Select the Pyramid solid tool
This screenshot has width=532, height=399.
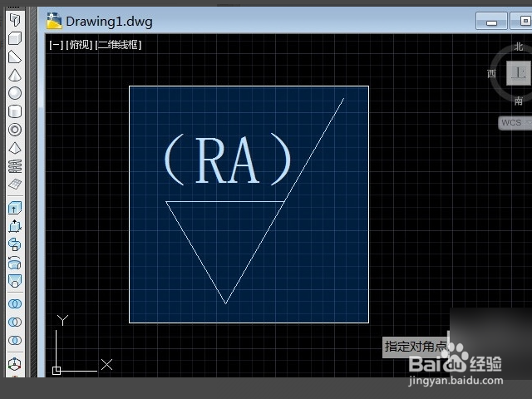coord(15,148)
